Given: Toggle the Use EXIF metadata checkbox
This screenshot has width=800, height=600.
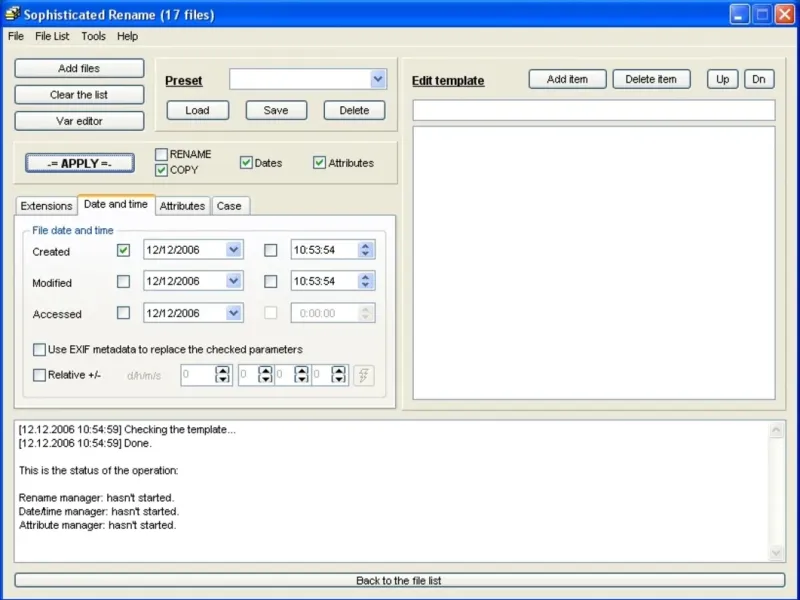Looking at the screenshot, I should [40, 350].
